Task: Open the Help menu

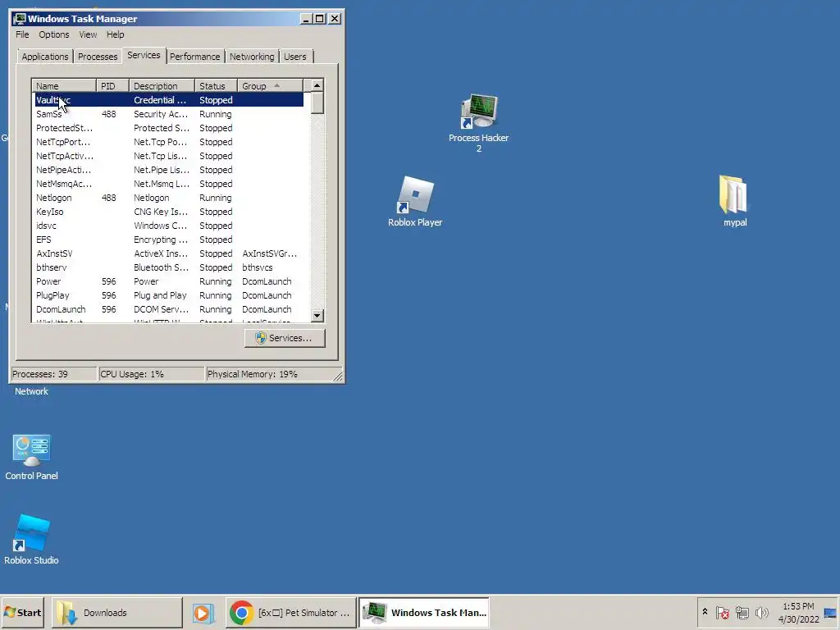Action: pyautogui.click(x=115, y=34)
